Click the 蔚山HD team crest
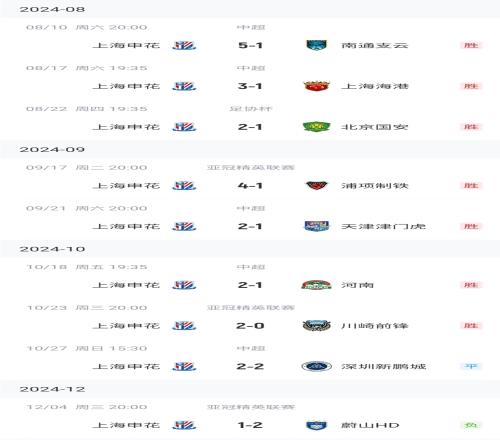Image resolution: width=500 pixels, height=440 pixels. (x=316, y=425)
